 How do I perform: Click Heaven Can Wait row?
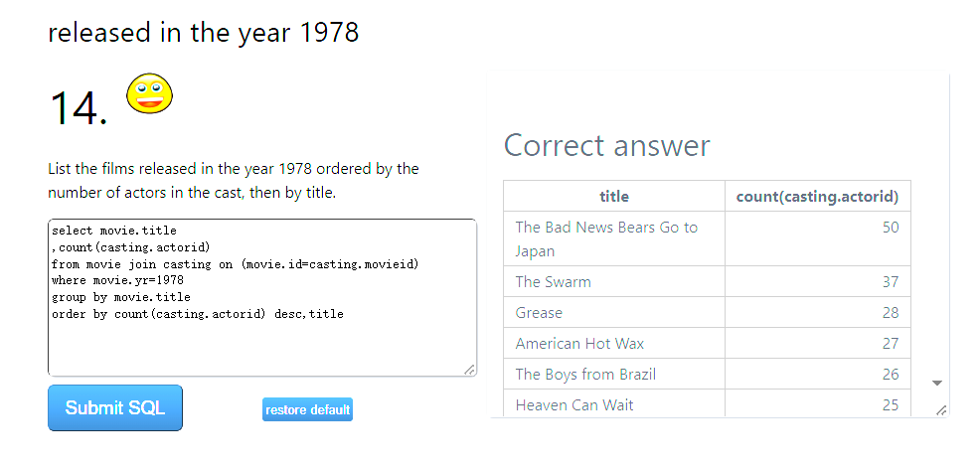pyautogui.click(x=707, y=404)
